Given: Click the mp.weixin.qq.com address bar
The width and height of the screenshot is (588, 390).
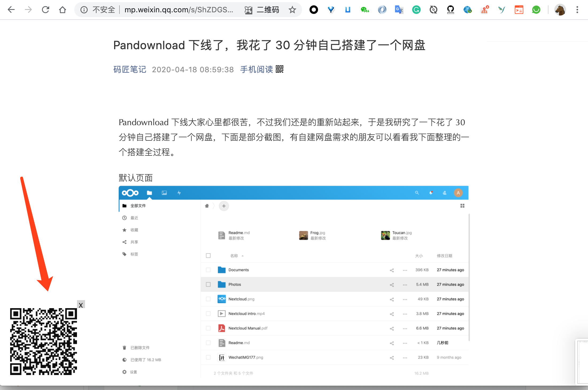Looking at the screenshot, I should pyautogui.click(x=179, y=10).
